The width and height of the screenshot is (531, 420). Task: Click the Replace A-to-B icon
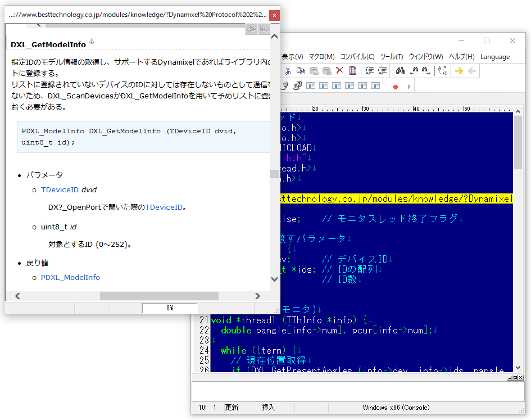[442, 71]
